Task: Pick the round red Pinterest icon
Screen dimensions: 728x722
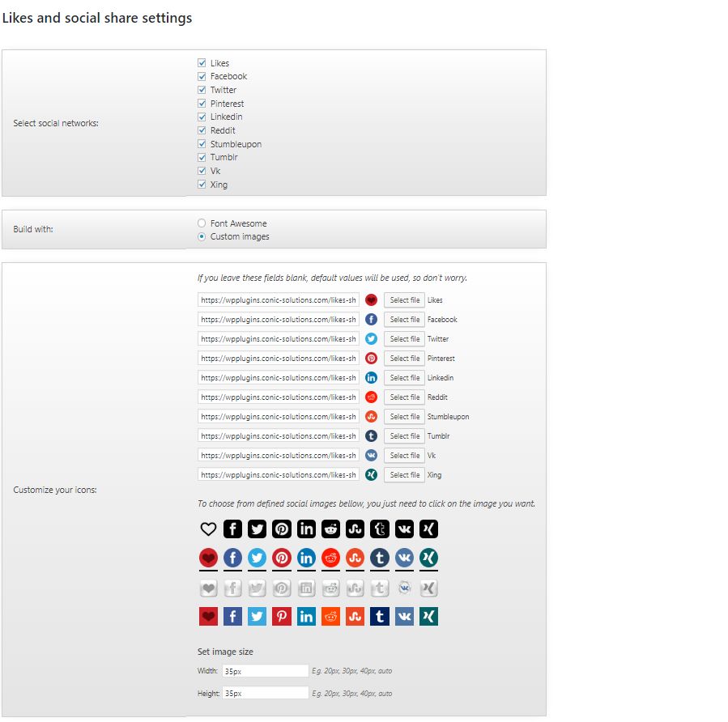Action: pyautogui.click(x=281, y=558)
